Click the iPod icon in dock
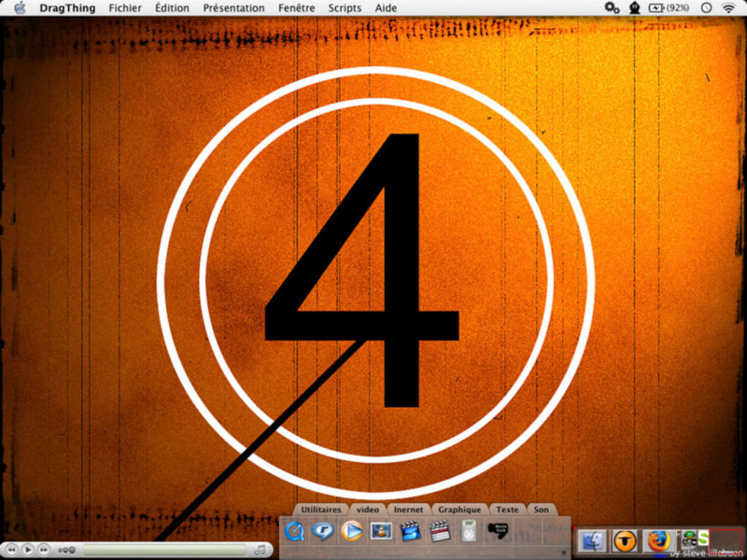This screenshot has height=560, width=747. (470, 531)
